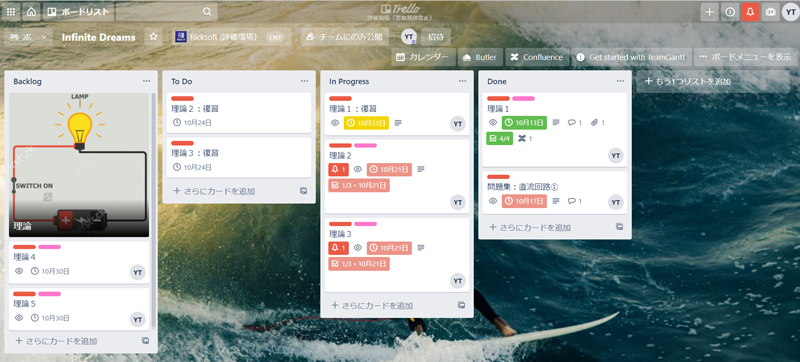The width and height of the screenshot is (800, 362).
Task: Open the Ricksoft team workspace button
Action: point(232,37)
